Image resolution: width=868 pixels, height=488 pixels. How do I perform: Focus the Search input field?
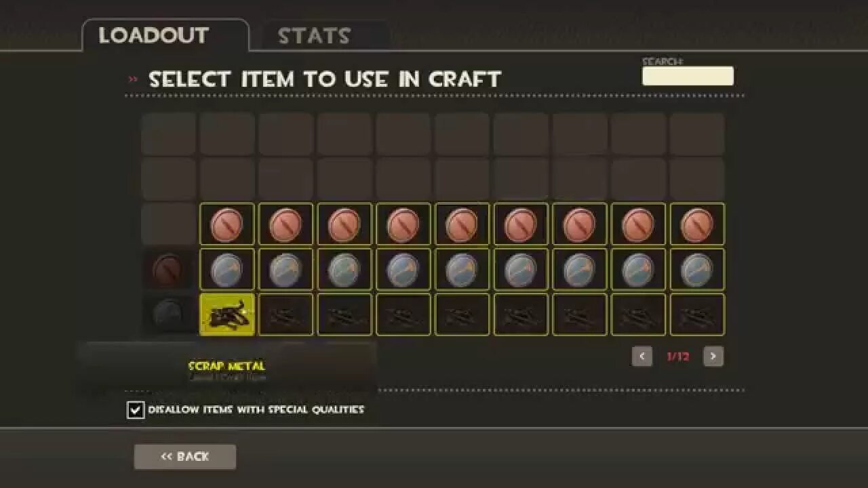(x=688, y=76)
